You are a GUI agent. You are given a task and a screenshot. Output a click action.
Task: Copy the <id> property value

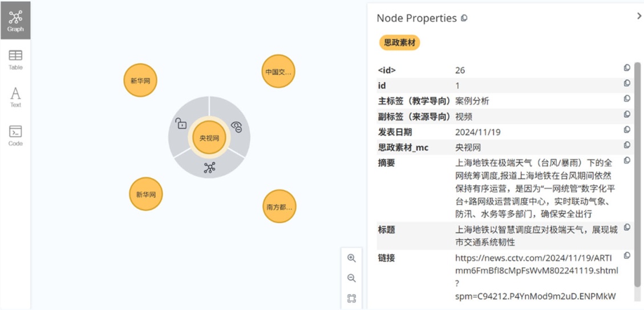pyautogui.click(x=627, y=68)
